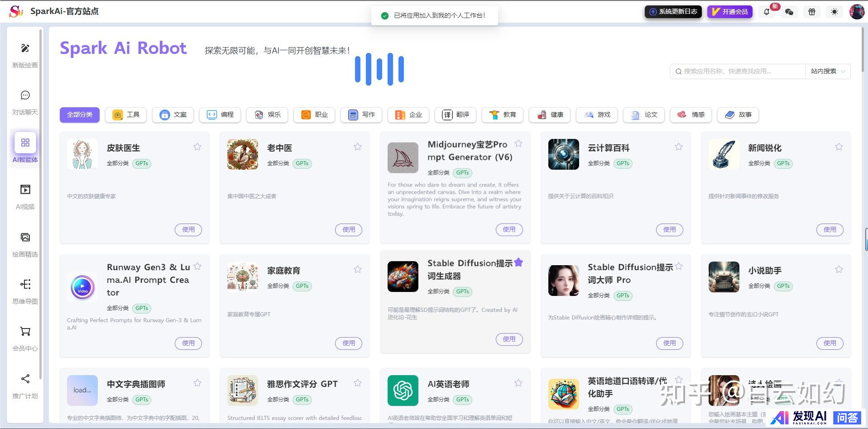868x429 pixels.
Task: Click the page's right vertical scrollbar
Action: pyautogui.click(x=863, y=50)
